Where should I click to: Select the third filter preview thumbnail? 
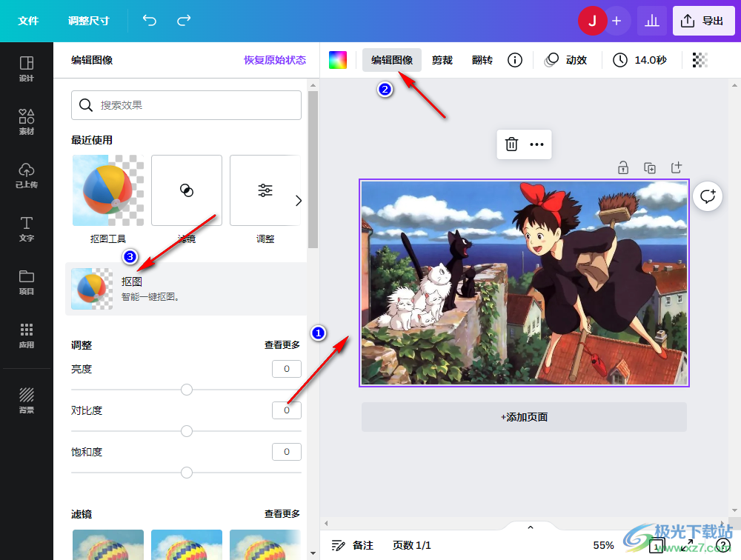click(265, 544)
